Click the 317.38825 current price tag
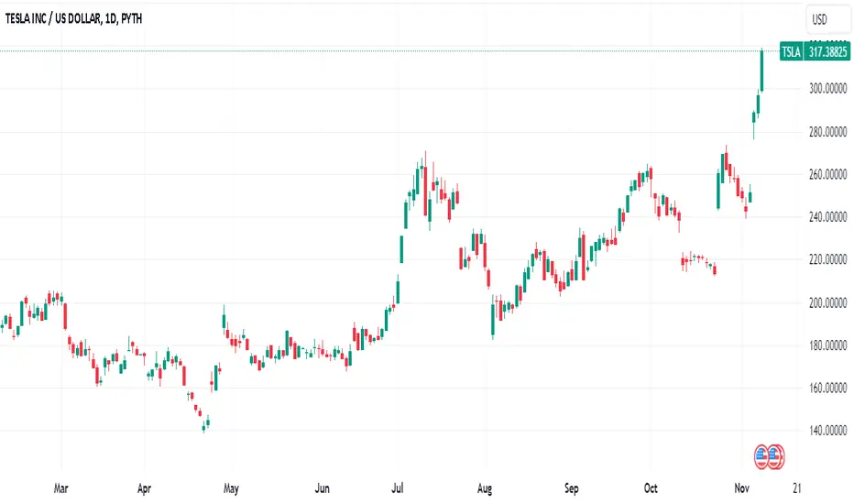The image size is (854, 504). [x=827, y=51]
